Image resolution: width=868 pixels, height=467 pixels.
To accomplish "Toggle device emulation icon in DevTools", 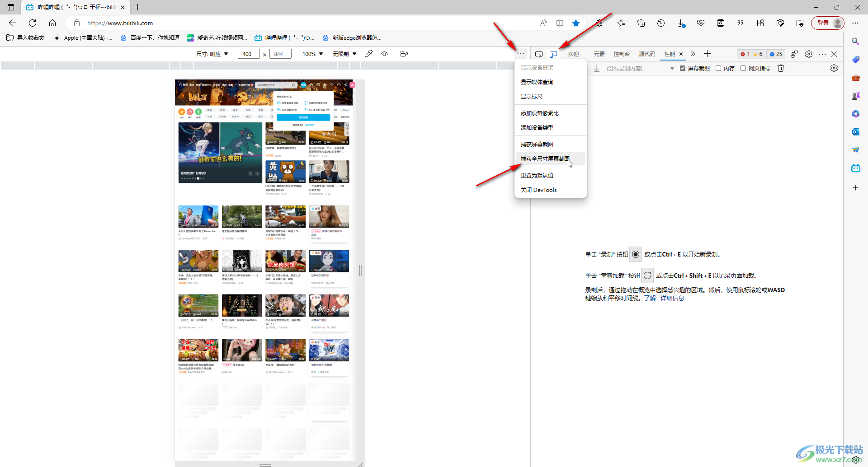I will (x=553, y=54).
